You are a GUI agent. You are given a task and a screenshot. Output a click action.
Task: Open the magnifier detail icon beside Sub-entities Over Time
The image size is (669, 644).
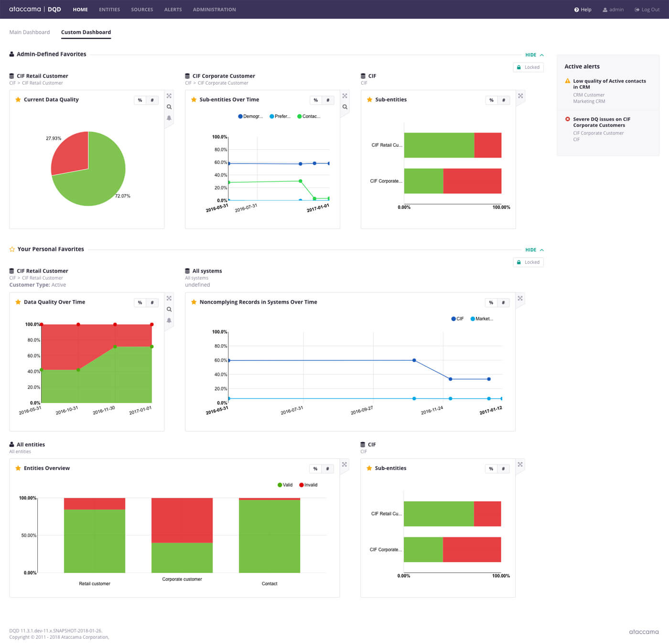click(x=345, y=107)
